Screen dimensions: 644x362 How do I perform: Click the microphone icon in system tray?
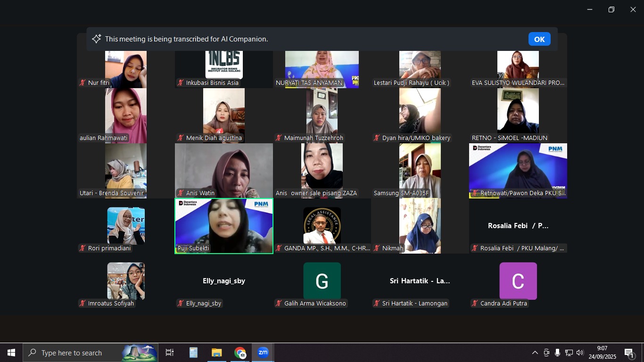pyautogui.click(x=557, y=353)
